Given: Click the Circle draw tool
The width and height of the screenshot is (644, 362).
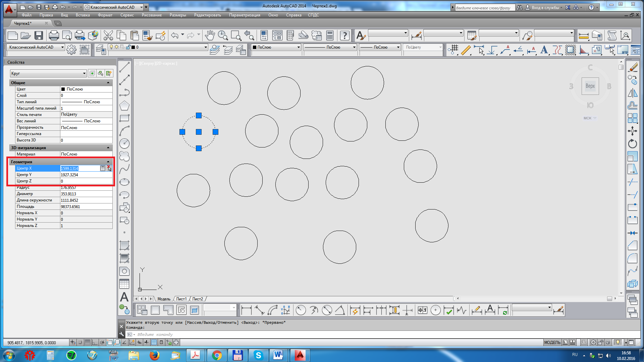Looking at the screenshot, I should (x=124, y=143).
